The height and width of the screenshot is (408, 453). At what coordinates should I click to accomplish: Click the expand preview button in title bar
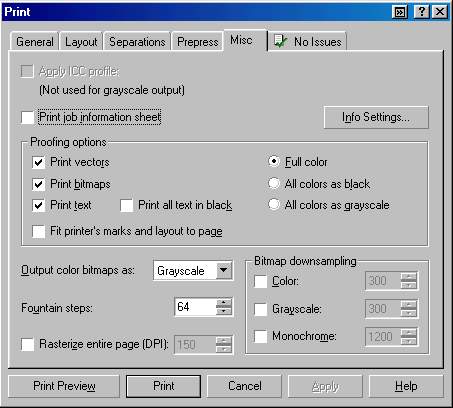(x=399, y=12)
